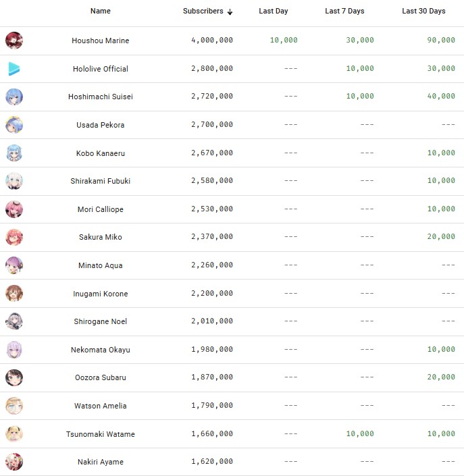Open Hoshimachi Suisei's avatar thumbnail

tap(14, 97)
